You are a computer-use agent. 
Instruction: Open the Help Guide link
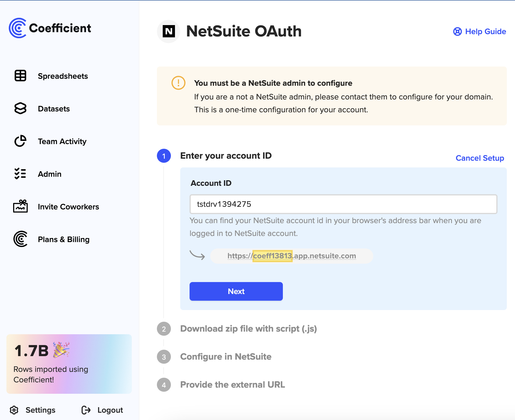tap(486, 32)
